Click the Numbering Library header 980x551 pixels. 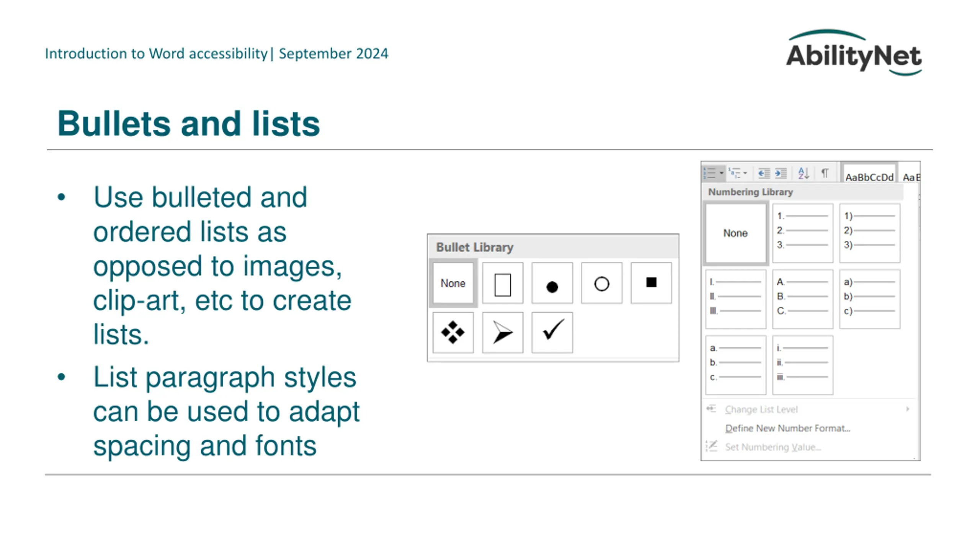coord(803,192)
